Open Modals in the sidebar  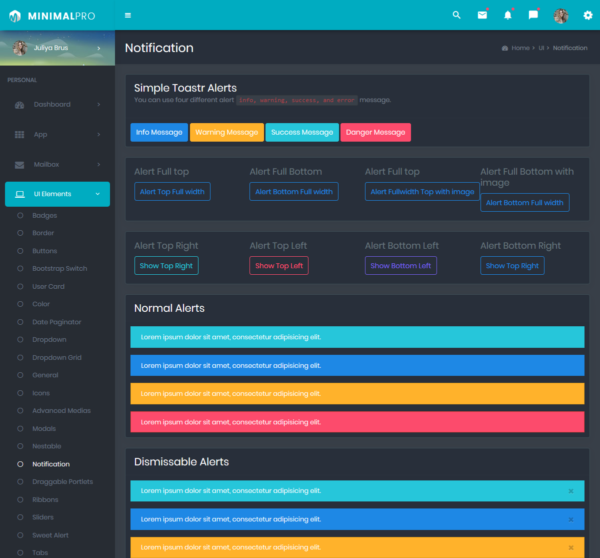44,429
